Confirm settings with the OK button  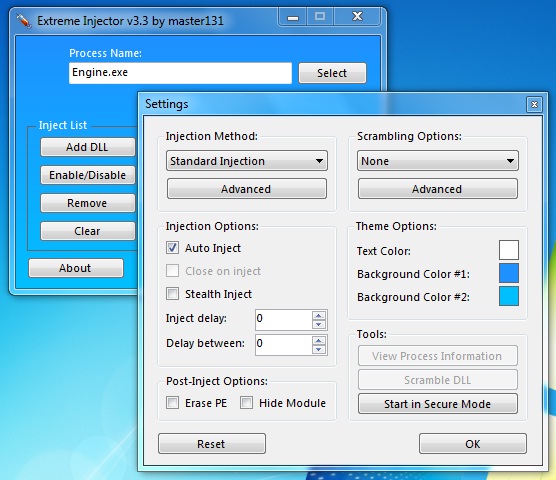pos(473,443)
